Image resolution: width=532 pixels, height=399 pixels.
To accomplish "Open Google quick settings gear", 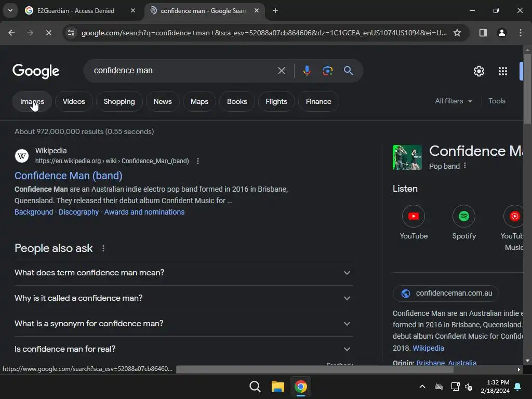I will click(478, 71).
